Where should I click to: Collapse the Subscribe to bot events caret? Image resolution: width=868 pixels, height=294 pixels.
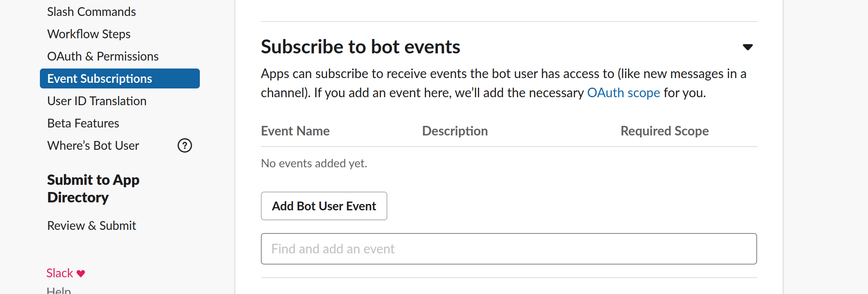tap(748, 47)
